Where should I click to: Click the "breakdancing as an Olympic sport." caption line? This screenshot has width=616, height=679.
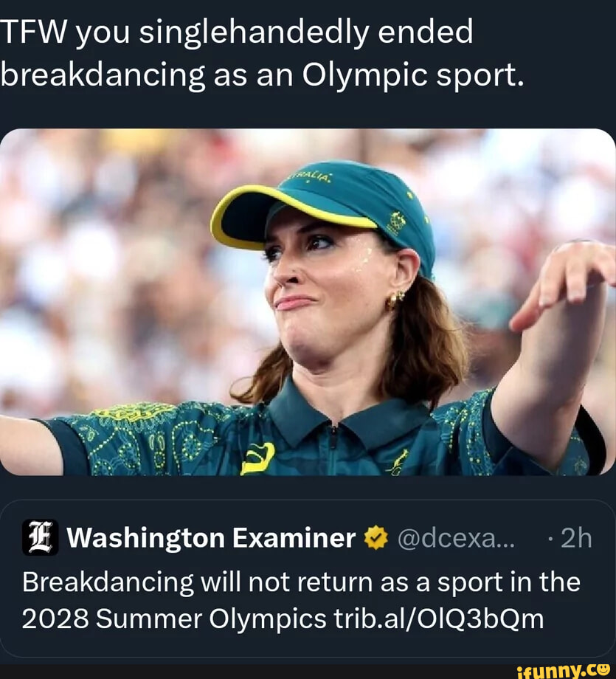262,77
